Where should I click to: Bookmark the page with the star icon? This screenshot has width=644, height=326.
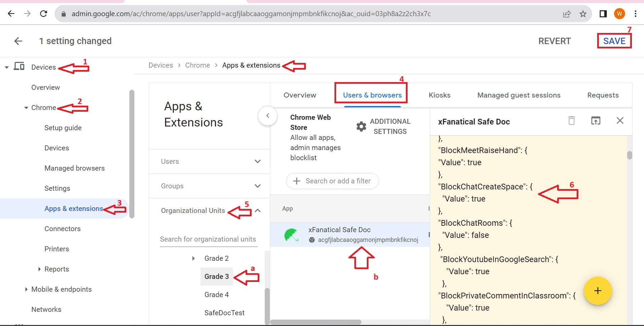point(583,14)
